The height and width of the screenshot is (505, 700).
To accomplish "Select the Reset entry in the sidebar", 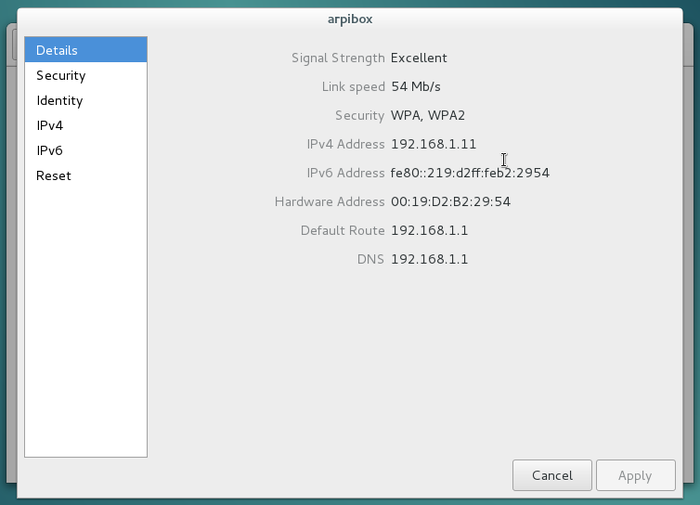I will tap(86, 175).
